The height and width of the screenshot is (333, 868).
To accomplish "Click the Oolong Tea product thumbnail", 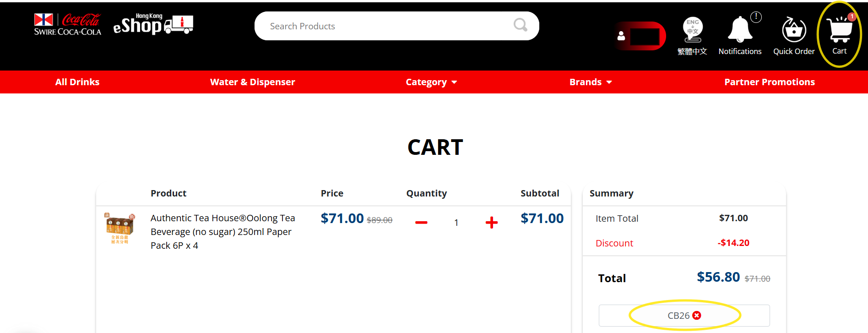I will [120, 228].
